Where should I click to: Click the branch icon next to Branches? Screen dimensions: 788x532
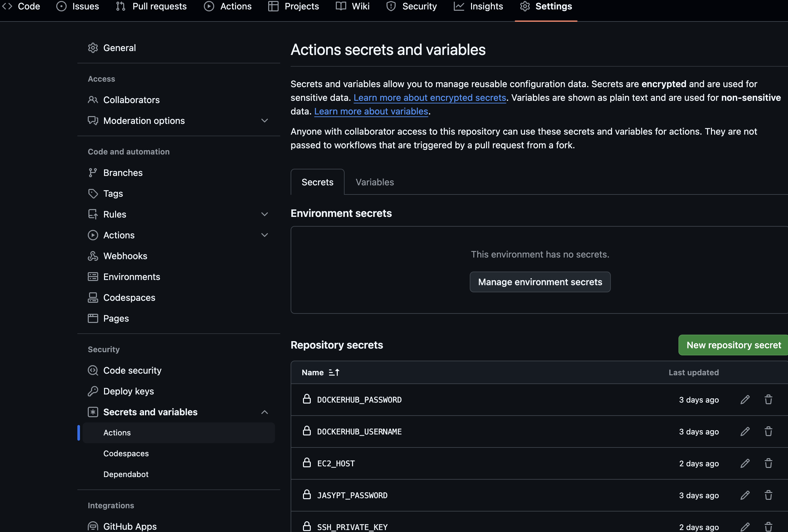[93, 173]
